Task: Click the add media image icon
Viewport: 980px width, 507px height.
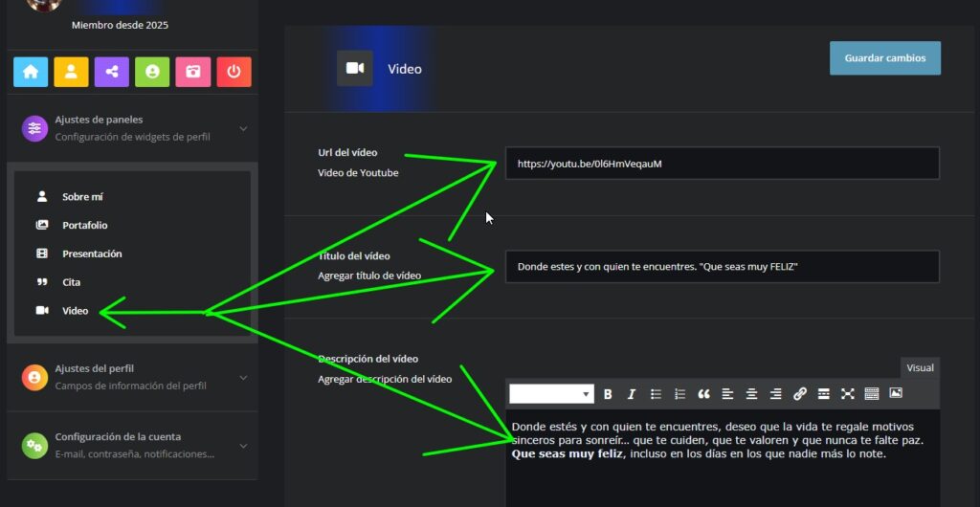Action: (x=896, y=393)
